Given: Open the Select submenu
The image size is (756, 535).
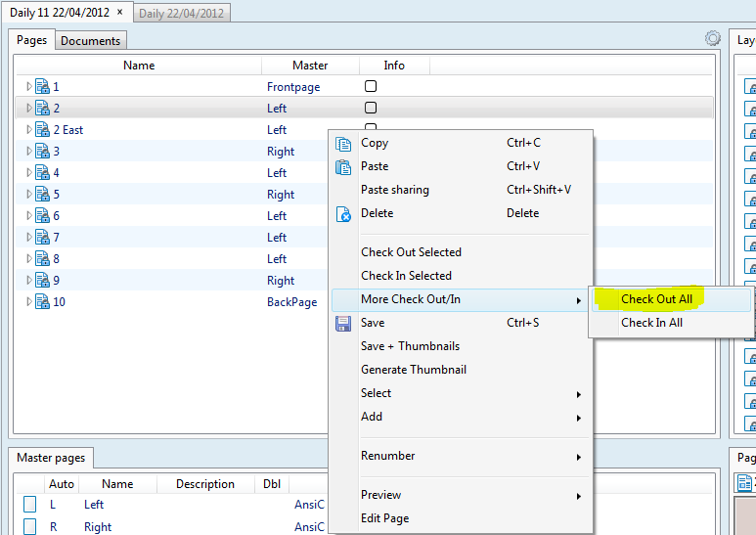Looking at the screenshot, I should [461, 393].
